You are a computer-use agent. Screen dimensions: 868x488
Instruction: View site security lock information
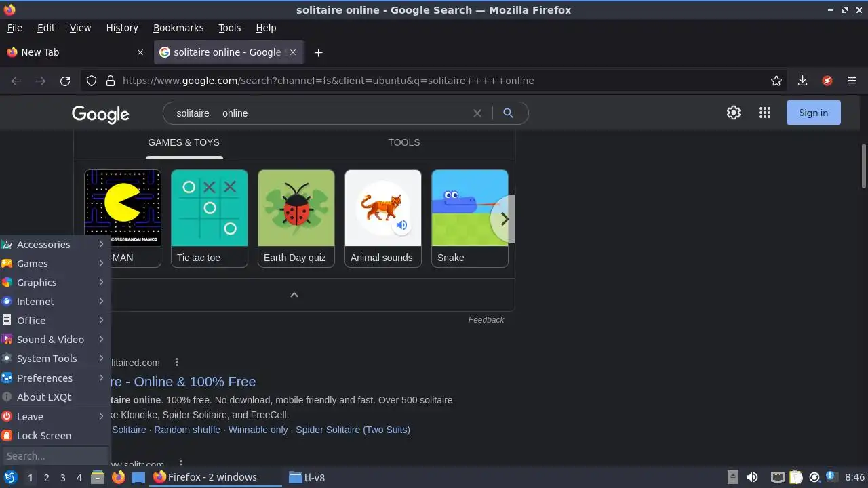(111, 81)
